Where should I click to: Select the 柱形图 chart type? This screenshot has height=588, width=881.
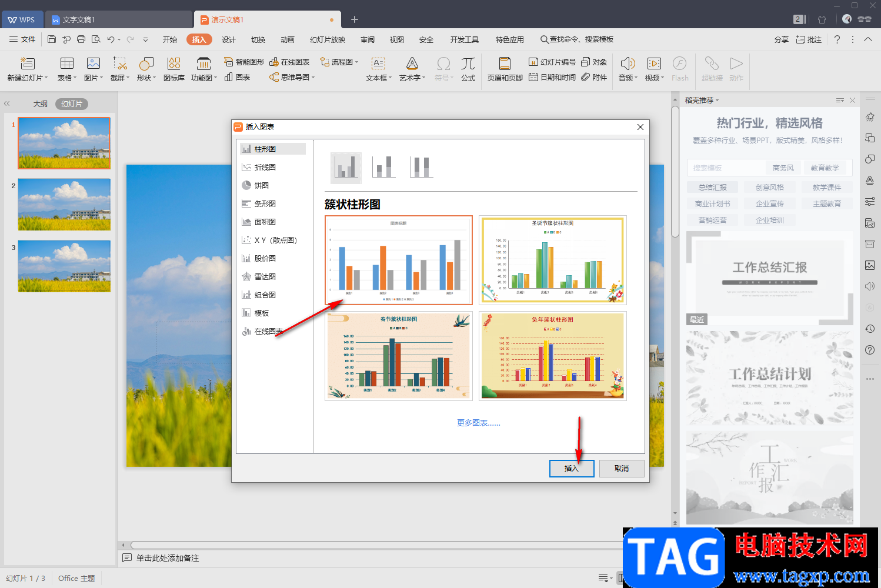click(272, 149)
